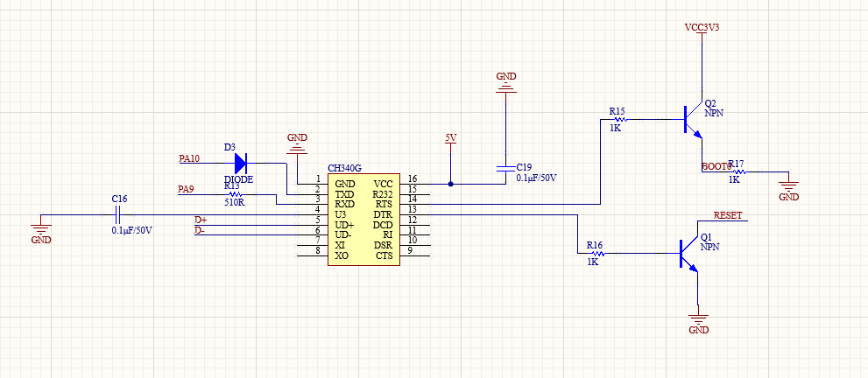Image resolution: width=868 pixels, height=378 pixels.
Task: Click pin number 13 on the chip
Action: click(x=413, y=210)
